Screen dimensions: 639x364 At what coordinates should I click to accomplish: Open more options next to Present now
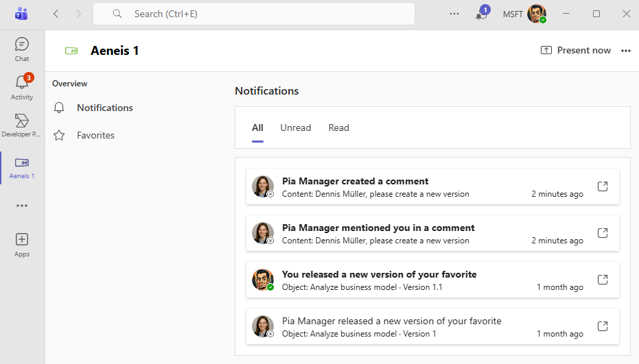pos(625,51)
